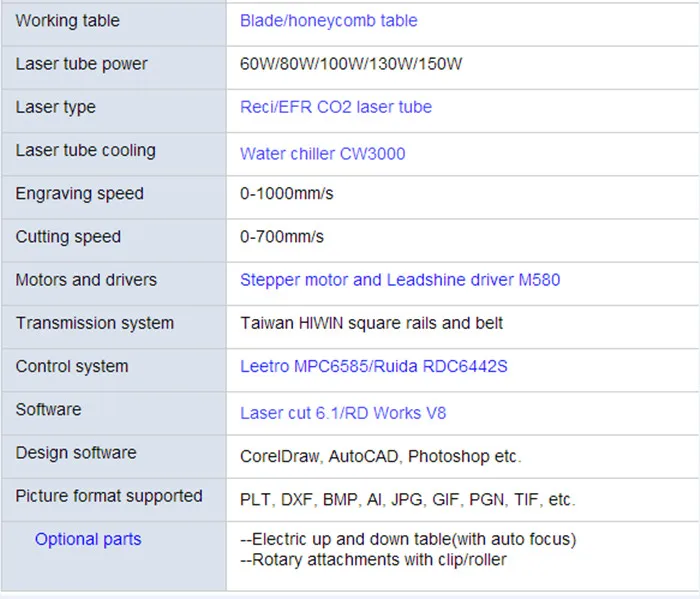Open the Laser cut 6.1/RD Works link
700x599 pixels.
coord(343,413)
